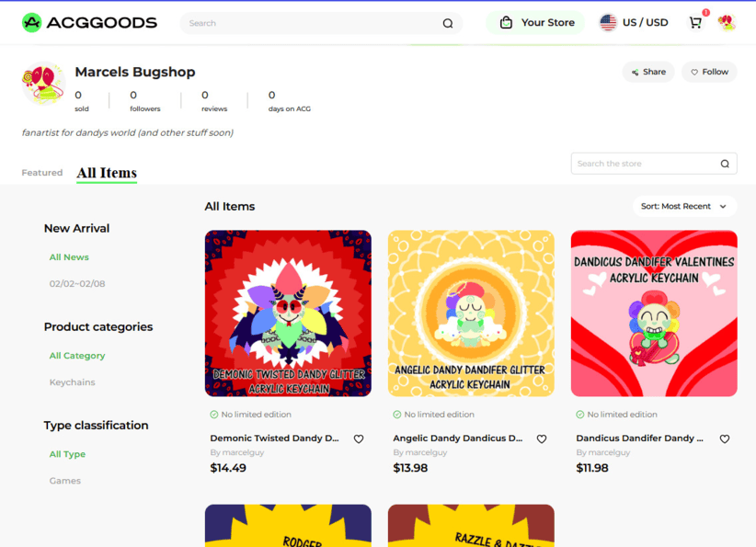Click the ACGGOODS logo icon
This screenshot has height=547, width=756.
[32, 23]
